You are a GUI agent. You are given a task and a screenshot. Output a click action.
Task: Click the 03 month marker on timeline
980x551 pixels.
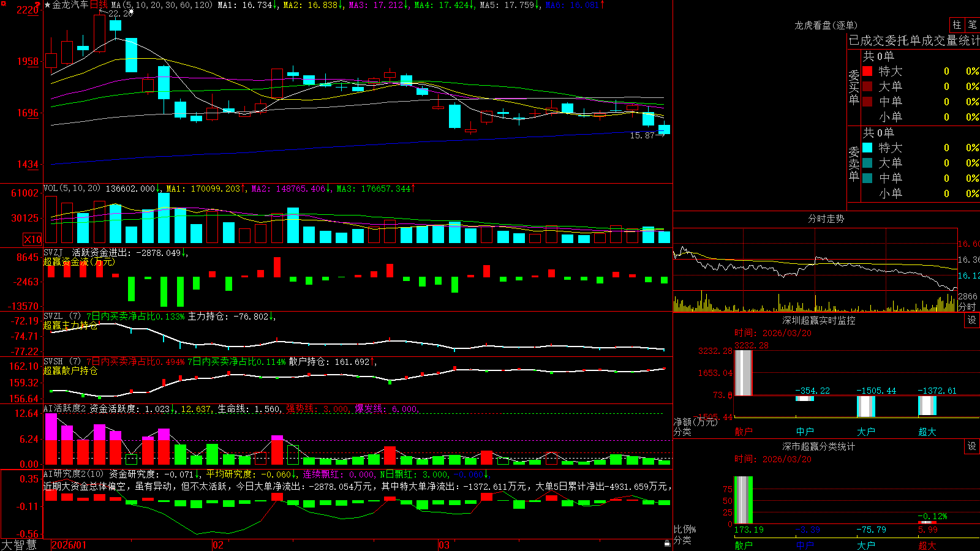[444, 545]
